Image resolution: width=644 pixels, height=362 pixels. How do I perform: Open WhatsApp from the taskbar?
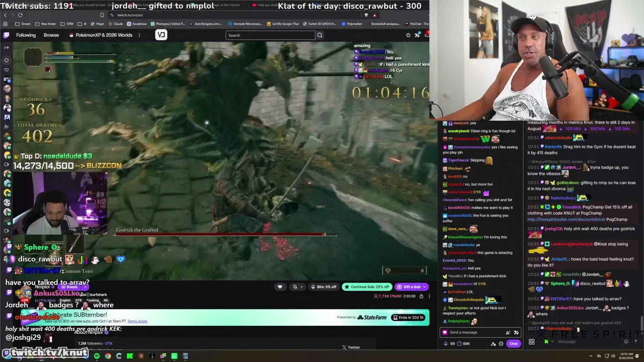174,356
